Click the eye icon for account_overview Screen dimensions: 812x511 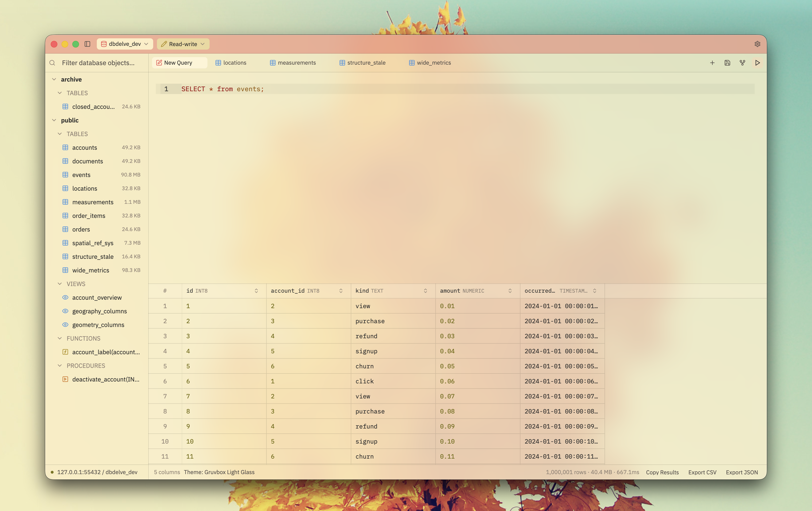click(x=65, y=298)
